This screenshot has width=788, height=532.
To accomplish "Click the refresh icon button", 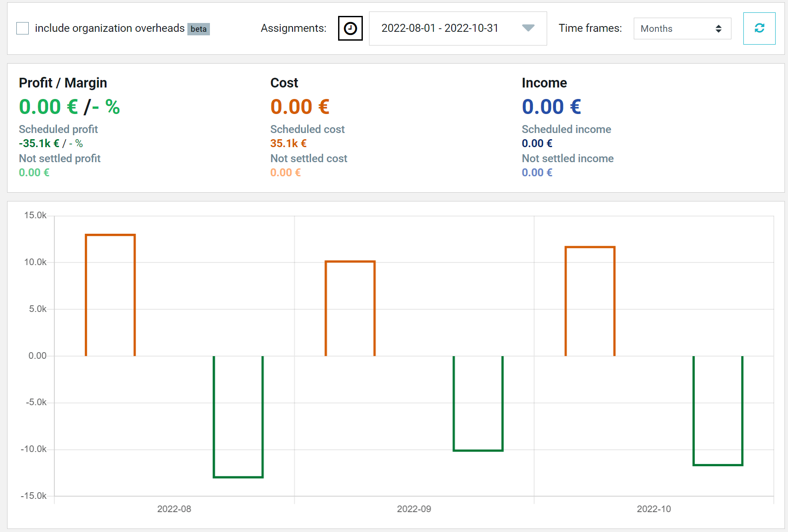I will pos(759,28).
